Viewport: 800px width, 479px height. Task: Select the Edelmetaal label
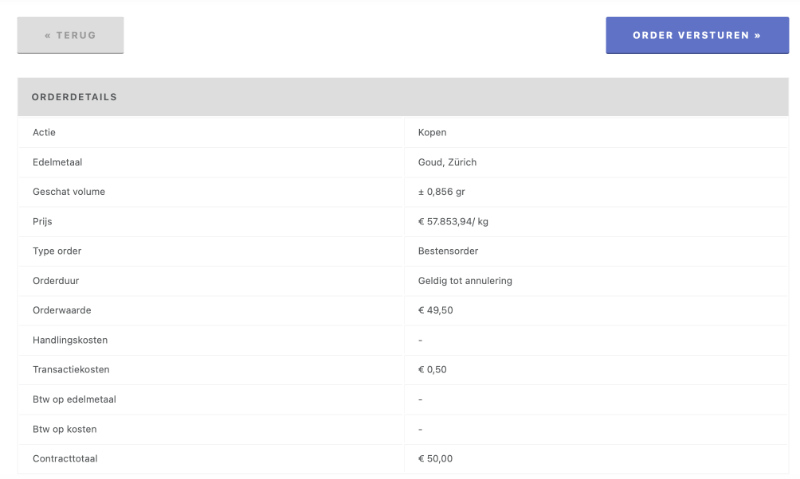point(57,162)
